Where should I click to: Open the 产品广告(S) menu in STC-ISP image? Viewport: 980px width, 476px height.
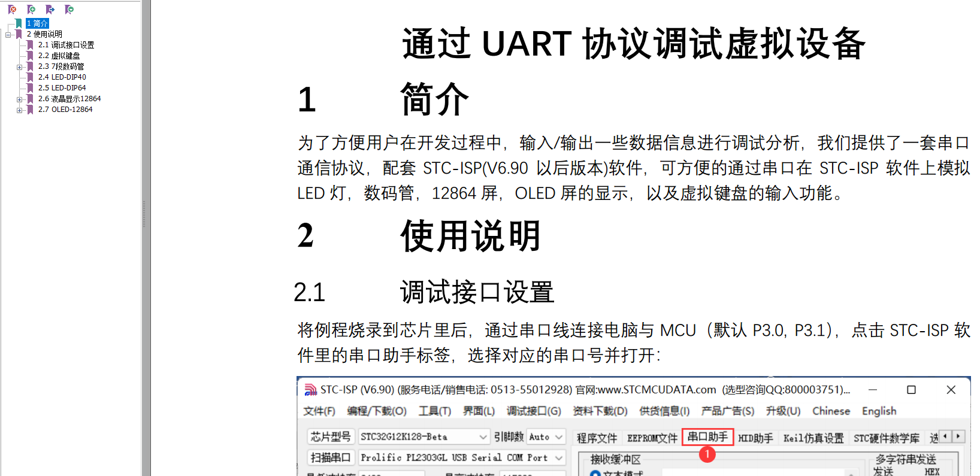[728, 411]
